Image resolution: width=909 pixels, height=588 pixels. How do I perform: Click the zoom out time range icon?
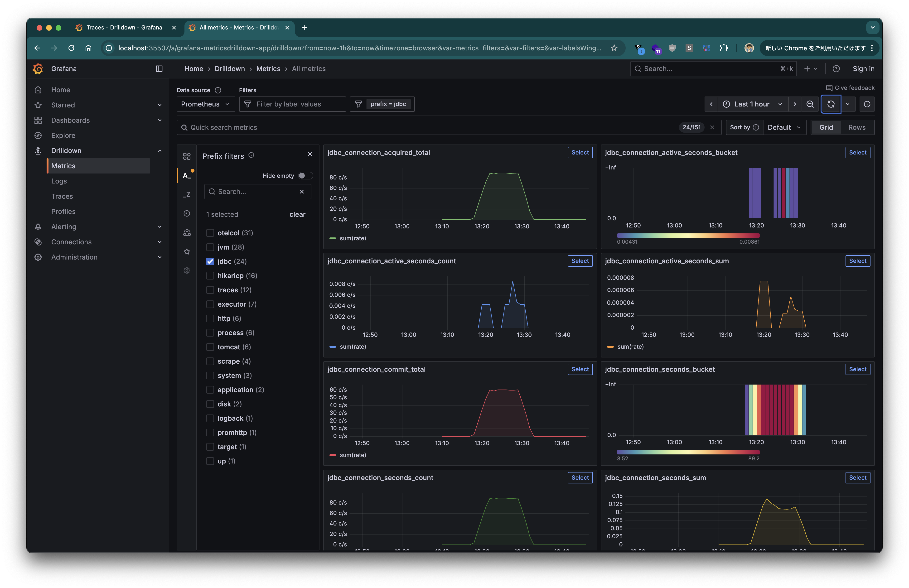810,104
